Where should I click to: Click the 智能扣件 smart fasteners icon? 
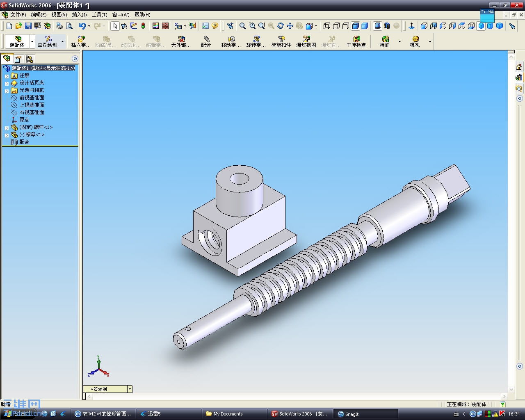tap(281, 41)
